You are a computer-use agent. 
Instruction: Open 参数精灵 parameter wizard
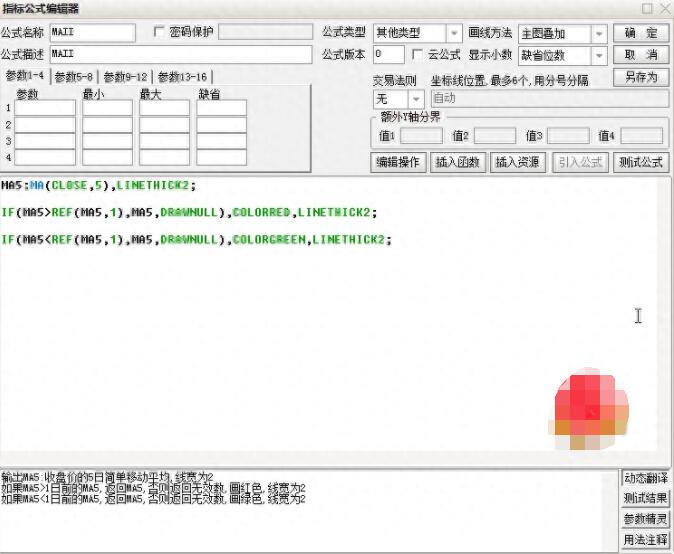pyautogui.click(x=645, y=519)
